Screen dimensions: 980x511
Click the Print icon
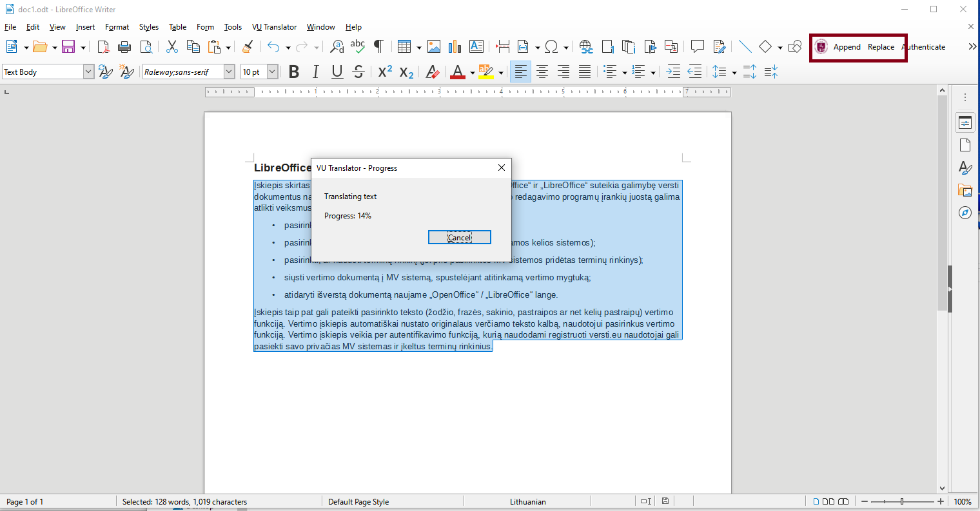click(x=124, y=47)
